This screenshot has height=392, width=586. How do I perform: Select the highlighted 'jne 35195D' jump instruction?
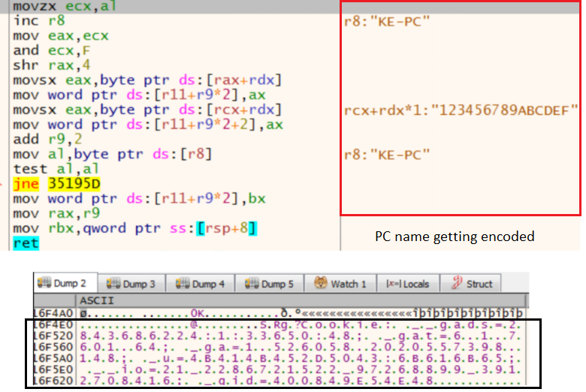56,183
